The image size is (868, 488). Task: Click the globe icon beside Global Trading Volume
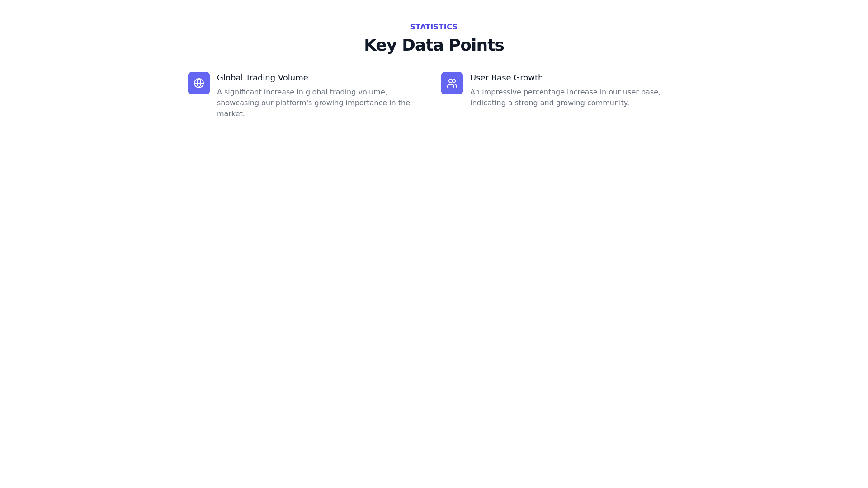coord(199,83)
